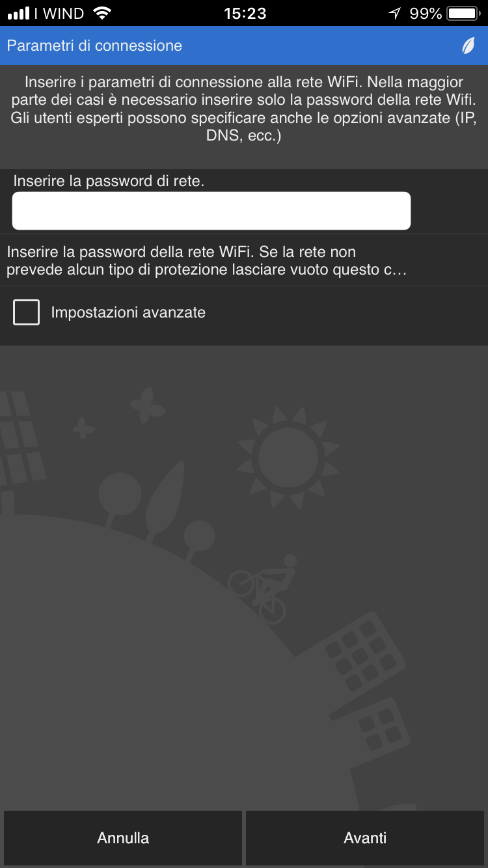Tap the 'Inserire la password di rete' label
The width and height of the screenshot is (488, 868).
click(109, 181)
